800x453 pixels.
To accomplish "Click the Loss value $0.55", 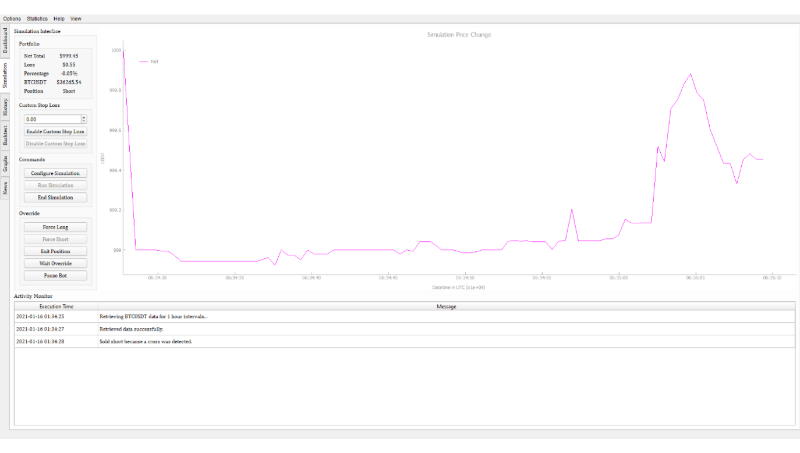I will (x=69, y=65).
